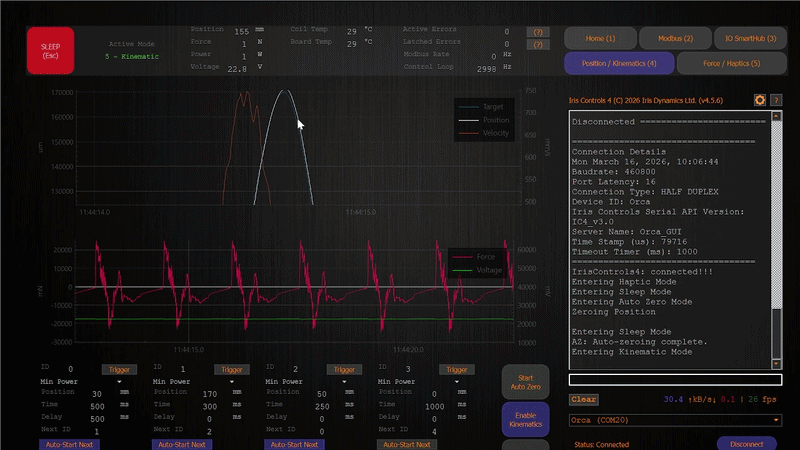Click the console command input field
Viewport: 800px width, 450px height.
[675, 379]
